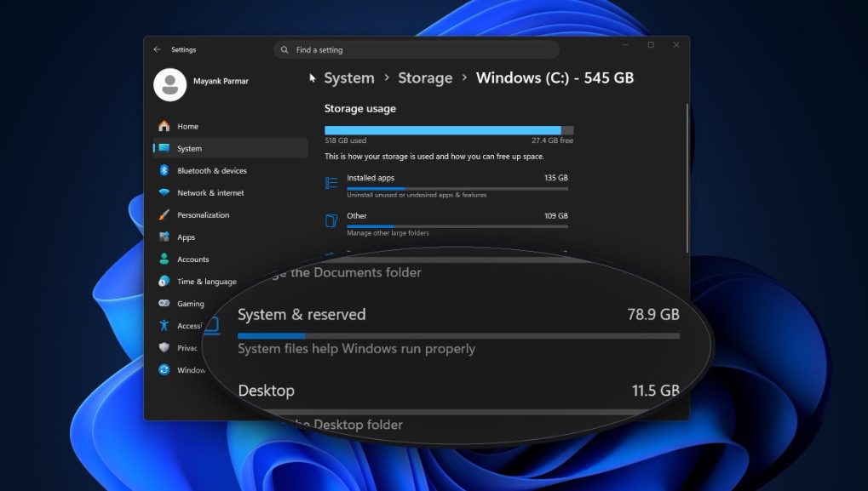Click the System & reserved usage bar
Image resolution: width=868 pixels, height=491 pixels.
click(458, 335)
